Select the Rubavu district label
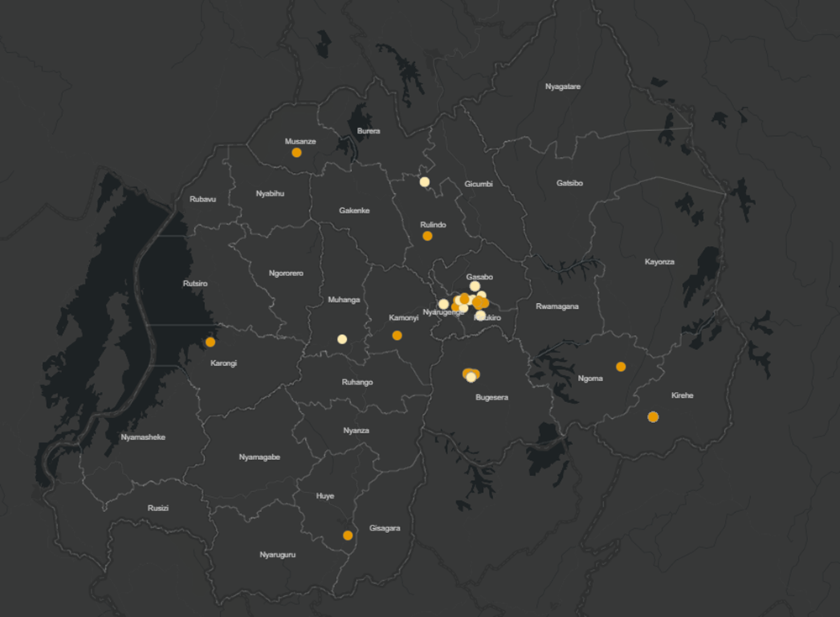 point(202,199)
